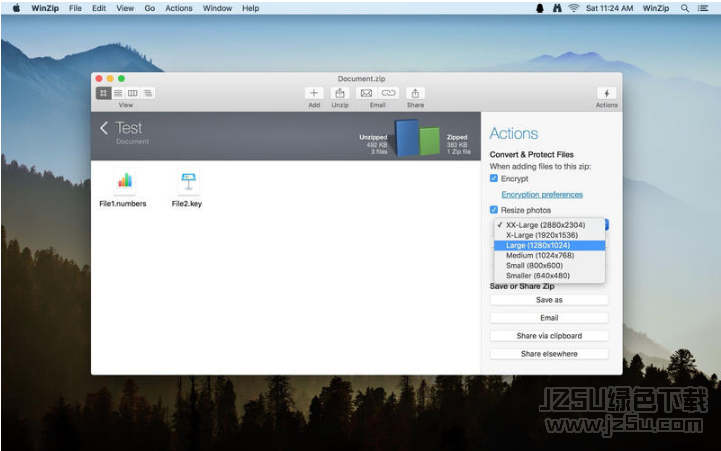The height and width of the screenshot is (451, 721).
Task: Open the Actions menu in menu bar
Action: (x=179, y=8)
